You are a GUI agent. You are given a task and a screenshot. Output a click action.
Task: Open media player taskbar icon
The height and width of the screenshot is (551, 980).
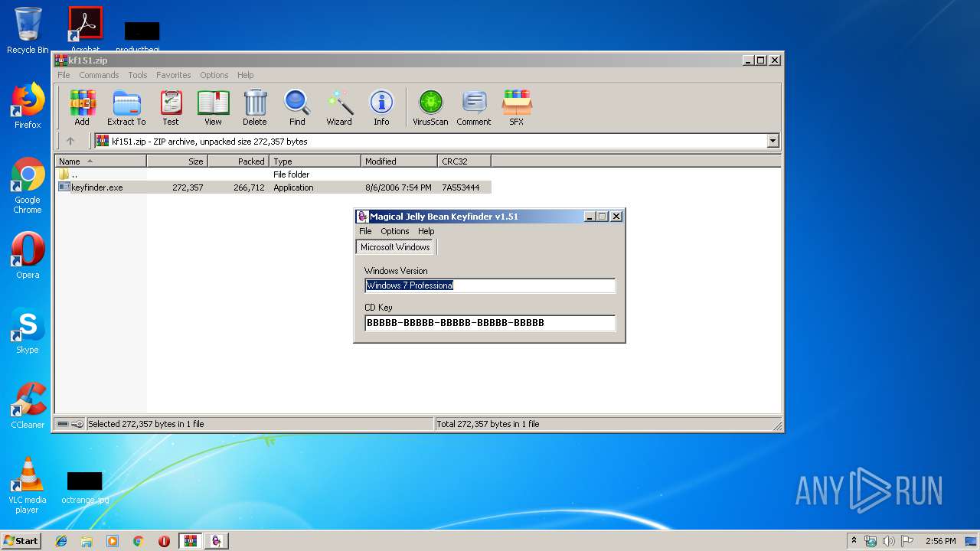pos(113,541)
